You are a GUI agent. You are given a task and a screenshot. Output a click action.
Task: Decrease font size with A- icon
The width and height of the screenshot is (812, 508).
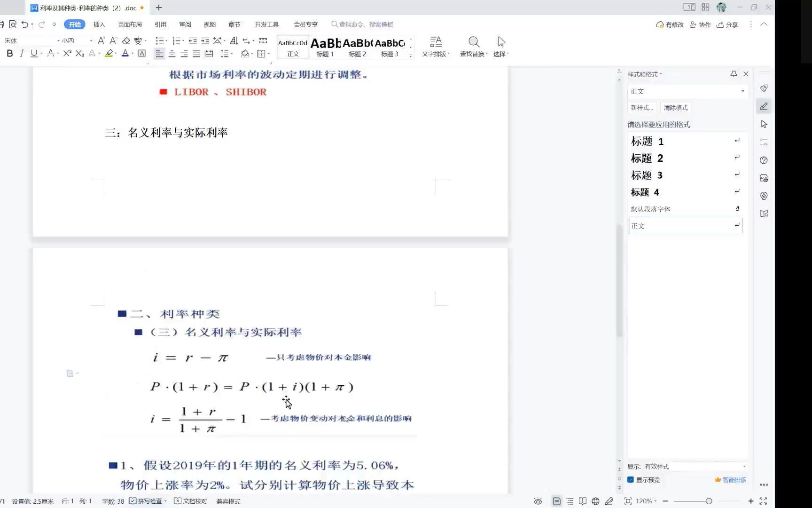point(113,40)
